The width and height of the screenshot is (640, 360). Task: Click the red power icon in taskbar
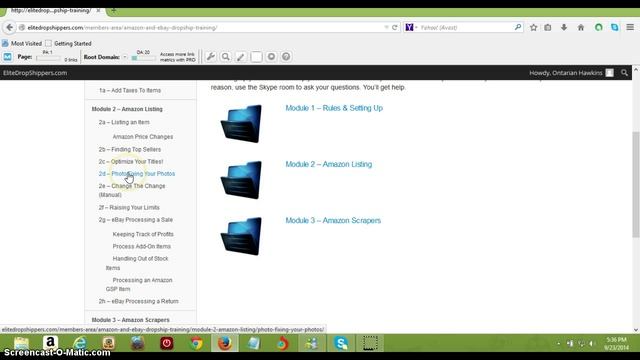(x=167, y=343)
